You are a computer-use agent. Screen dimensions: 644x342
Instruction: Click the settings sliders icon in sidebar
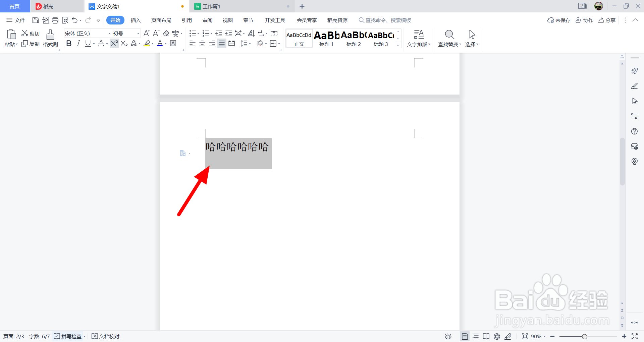[x=635, y=116]
